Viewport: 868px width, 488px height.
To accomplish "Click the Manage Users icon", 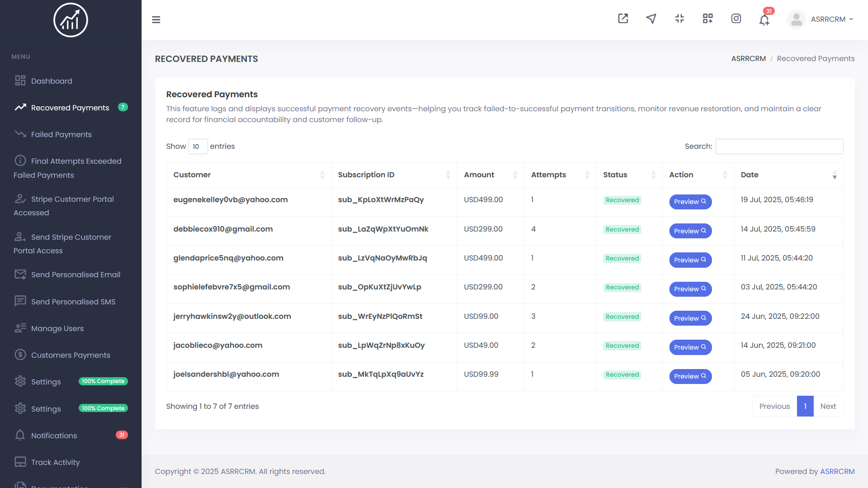I will [20, 328].
